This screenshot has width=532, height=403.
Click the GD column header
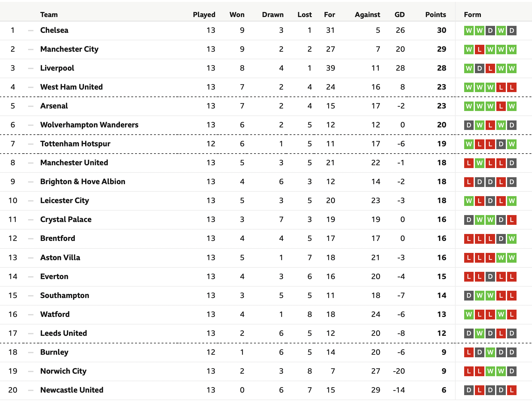(399, 15)
